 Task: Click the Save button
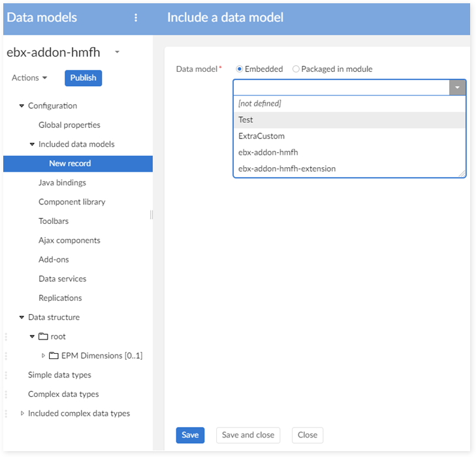point(190,435)
